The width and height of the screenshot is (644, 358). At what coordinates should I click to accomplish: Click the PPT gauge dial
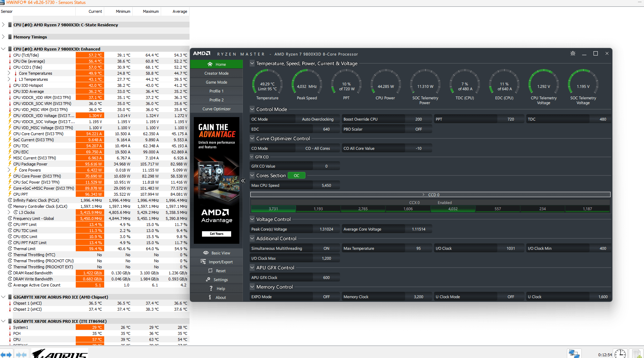[346, 84]
